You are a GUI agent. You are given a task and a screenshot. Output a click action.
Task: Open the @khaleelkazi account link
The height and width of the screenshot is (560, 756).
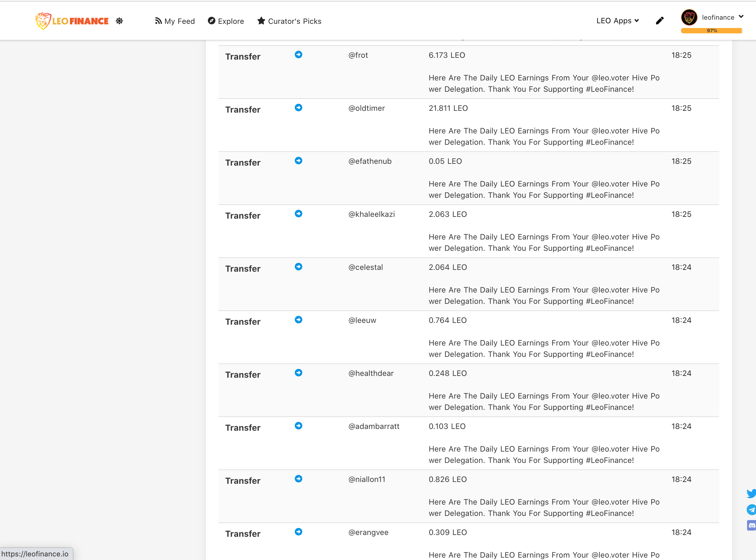pyautogui.click(x=371, y=214)
